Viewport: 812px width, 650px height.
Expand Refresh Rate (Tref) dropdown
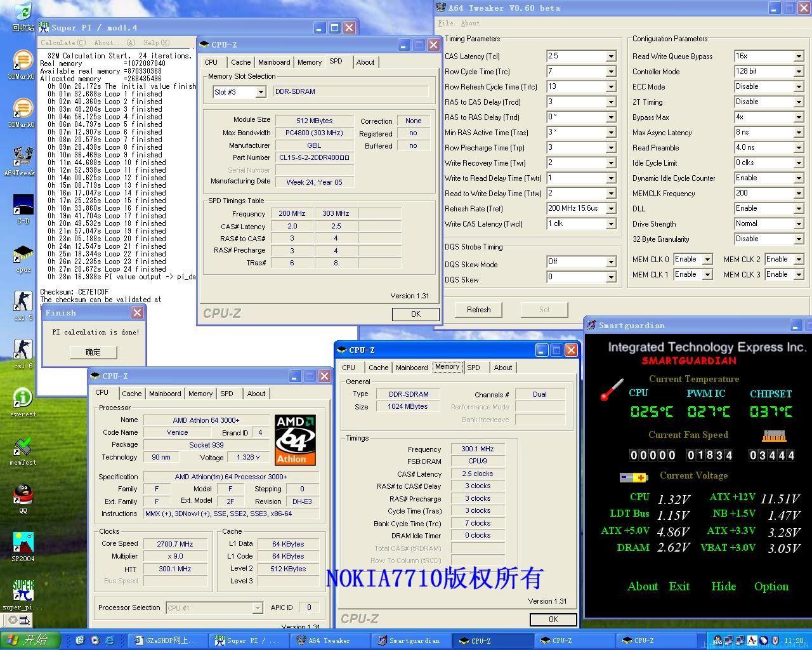610,209
